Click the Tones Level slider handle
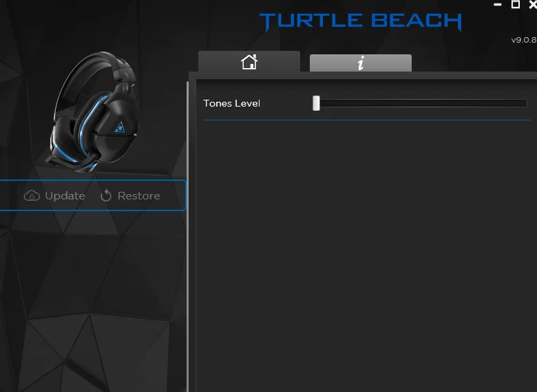 (316, 103)
